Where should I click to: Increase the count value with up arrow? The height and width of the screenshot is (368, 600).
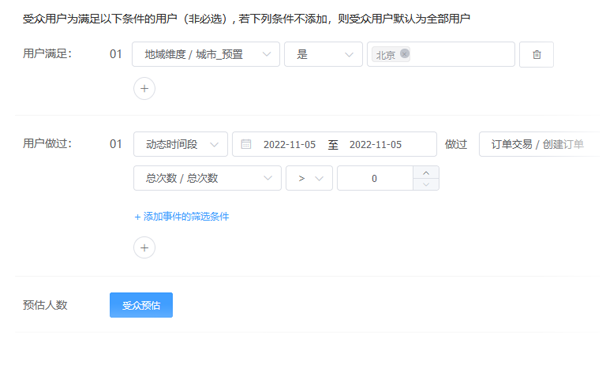pos(426,173)
